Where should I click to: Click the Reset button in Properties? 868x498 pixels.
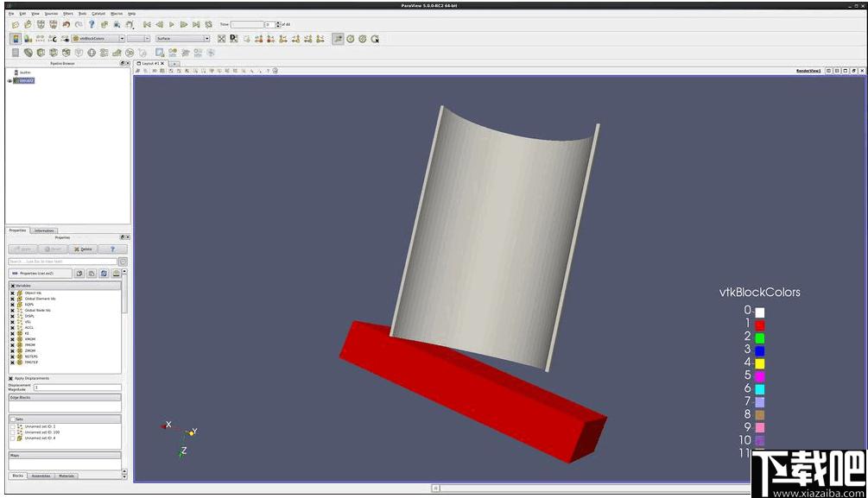(x=54, y=249)
